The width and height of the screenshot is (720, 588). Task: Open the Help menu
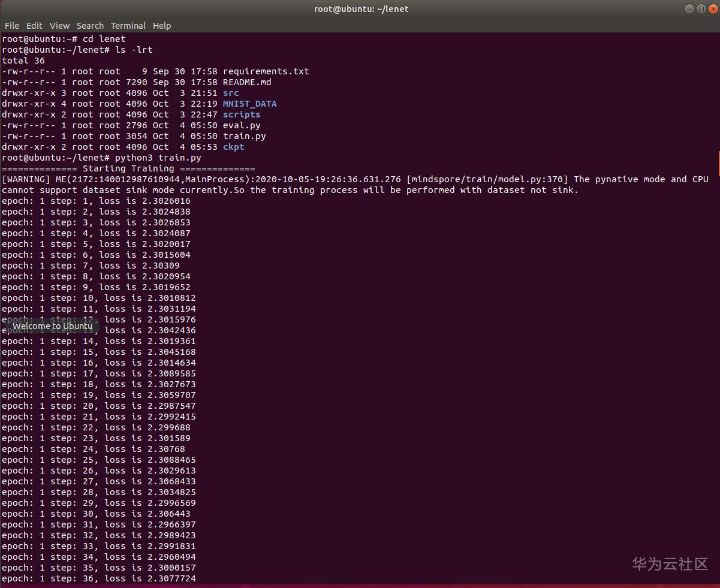pos(162,26)
